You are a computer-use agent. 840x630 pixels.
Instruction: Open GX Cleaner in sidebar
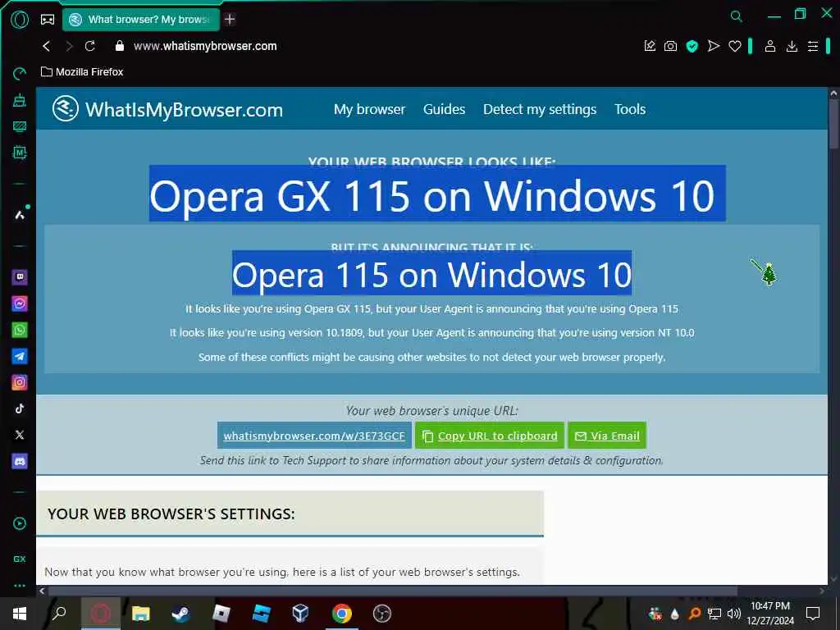point(20,100)
